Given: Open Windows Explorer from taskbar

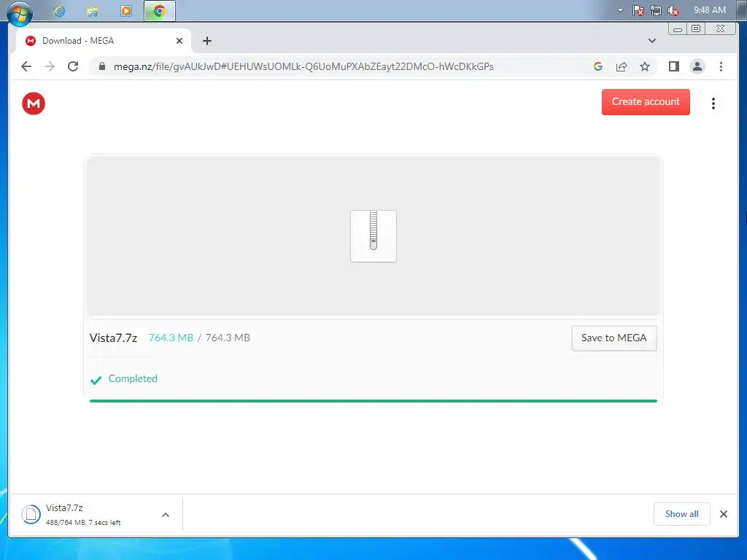Looking at the screenshot, I should (x=93, y=11).
